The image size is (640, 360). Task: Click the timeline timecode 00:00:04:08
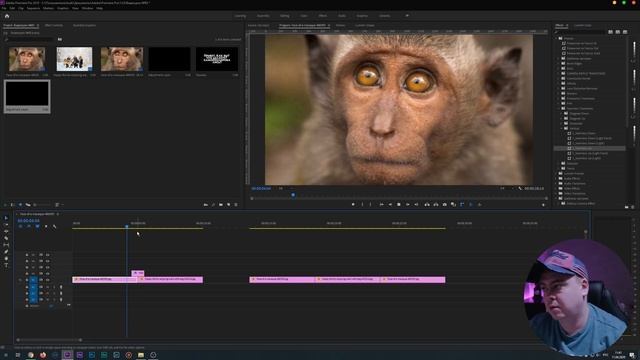click(x=29, y=220)
